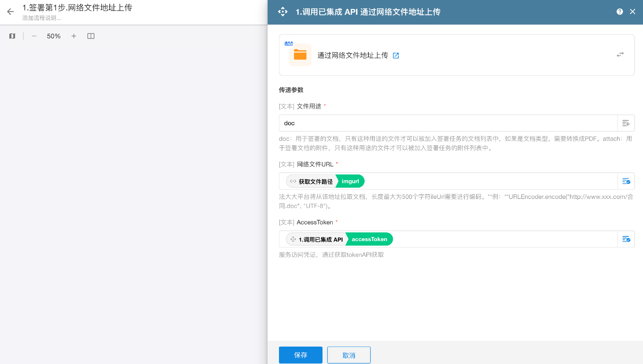
Task: Click the 文件用途 input containing doc
Action: click(x=448, y=123)
